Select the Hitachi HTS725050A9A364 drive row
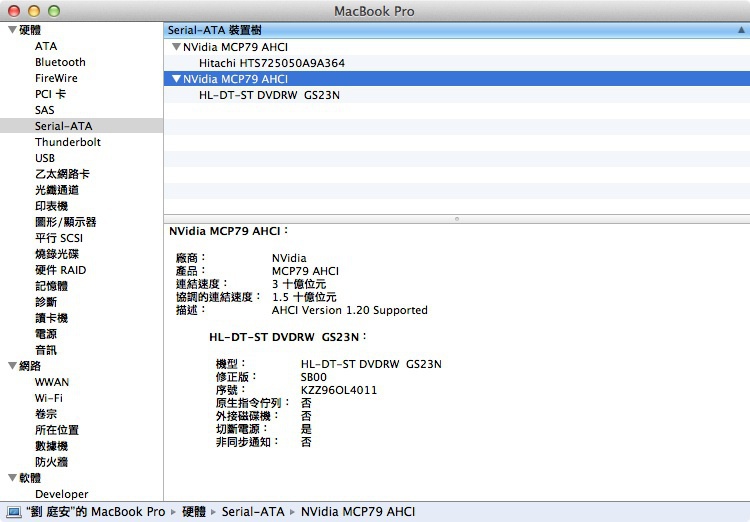 point(457,63)
